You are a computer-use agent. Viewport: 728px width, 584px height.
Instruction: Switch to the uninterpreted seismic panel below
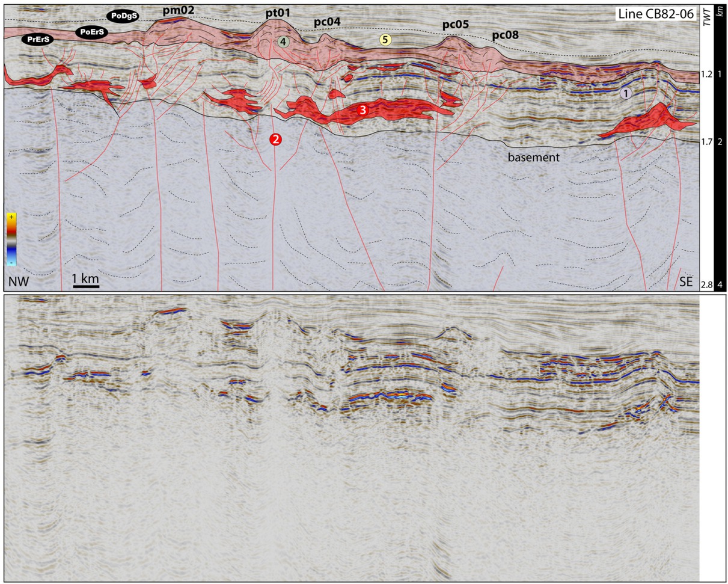[355, 439]
